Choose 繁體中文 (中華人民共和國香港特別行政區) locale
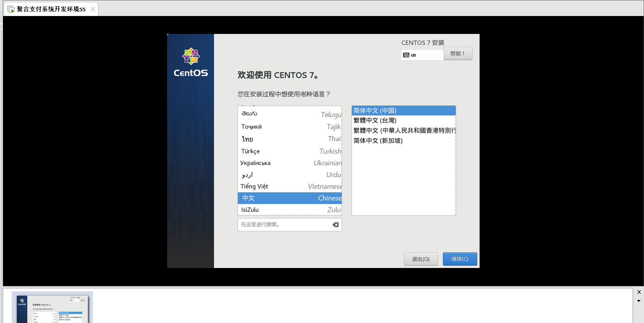This screenshot has width=644, height=323. [x=404, y=131]
